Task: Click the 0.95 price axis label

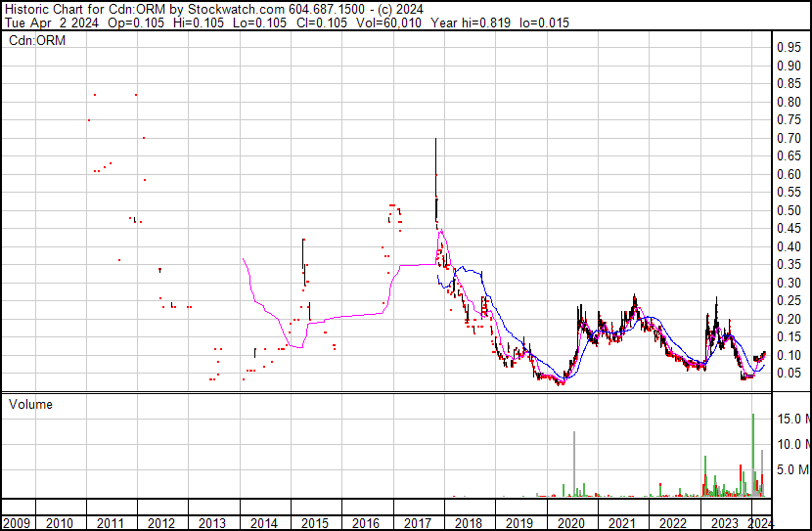Action: [x=789, y=48]
